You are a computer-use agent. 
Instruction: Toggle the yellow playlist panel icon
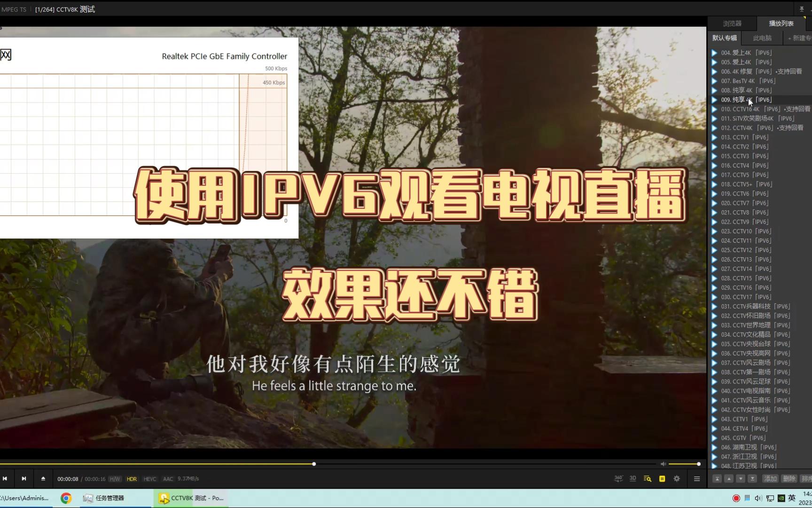click(x=662, y=478)
